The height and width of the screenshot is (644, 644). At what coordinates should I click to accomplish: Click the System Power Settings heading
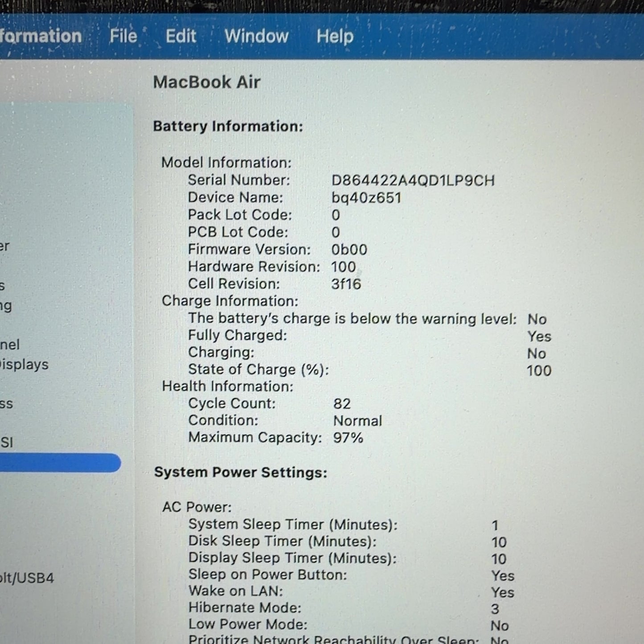tap(241, 472)
